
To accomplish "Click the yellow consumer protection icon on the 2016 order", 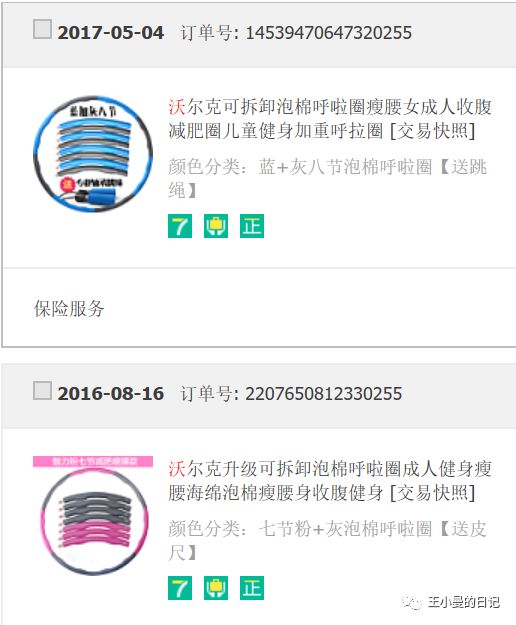I will pyautogui.click(x=216, y=588).
